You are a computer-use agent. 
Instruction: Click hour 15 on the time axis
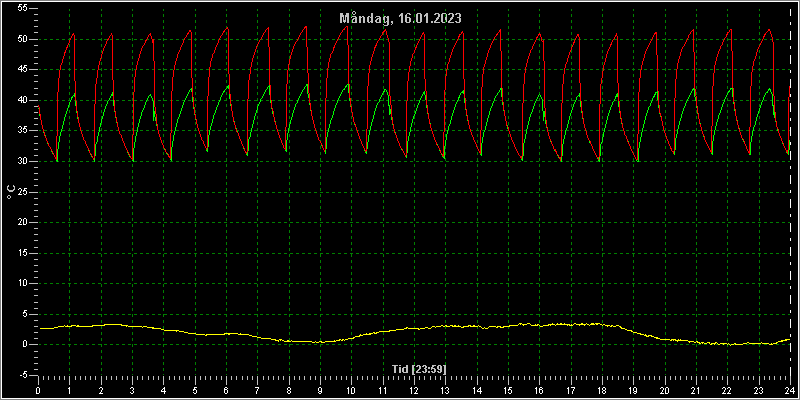click(x=508, y=390)
